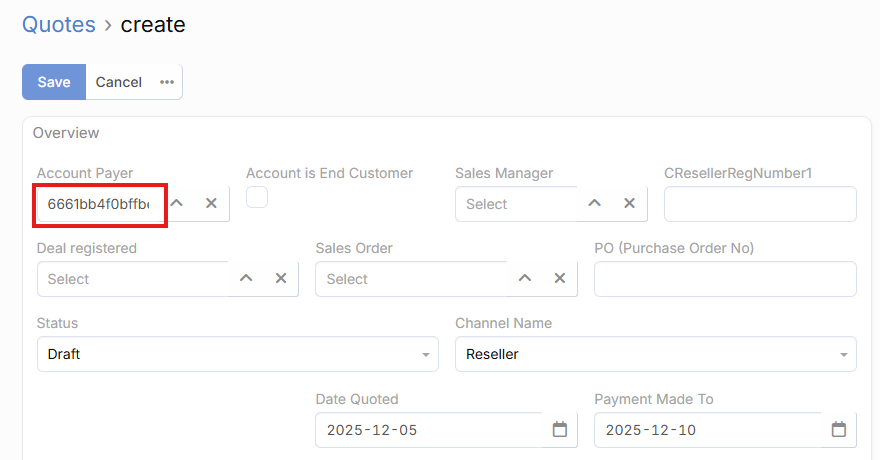Open the Status dropdown showing Draft
The image size is (880, 460).
point(237,354)
